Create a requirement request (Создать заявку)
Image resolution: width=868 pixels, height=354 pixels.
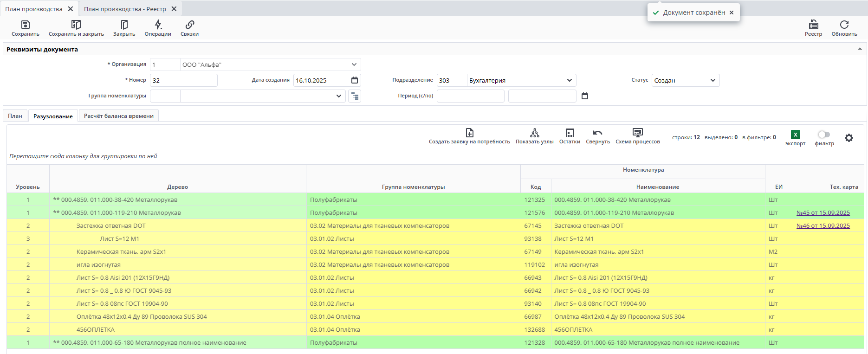[x=469, y=133]
